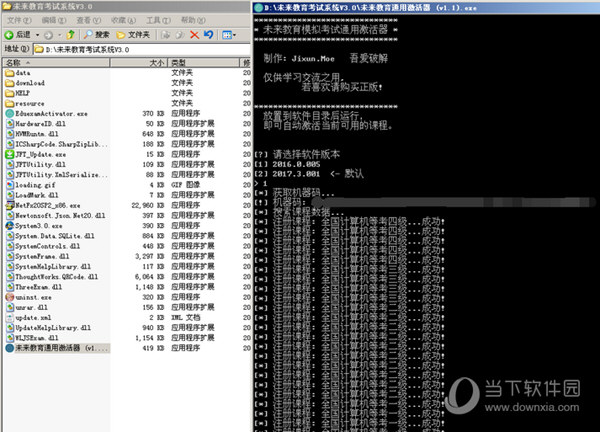The image size is (600, 432).
Task: Click the Back (后退) navigation button
Action: click(x=18, y=34)
